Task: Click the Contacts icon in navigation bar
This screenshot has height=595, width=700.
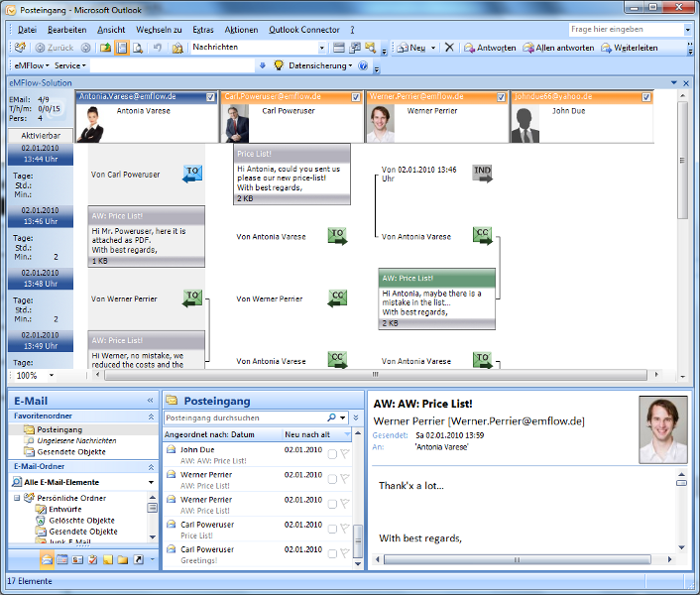Action: coord(77,559)
